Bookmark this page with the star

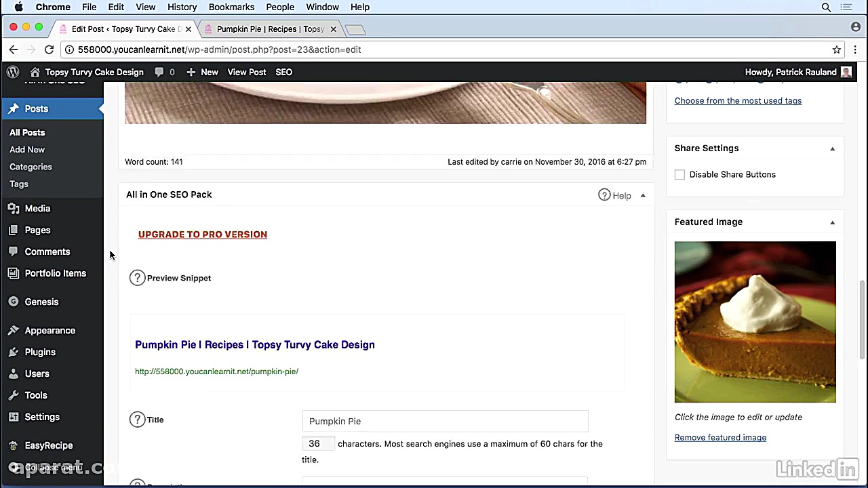click(837, 49)
